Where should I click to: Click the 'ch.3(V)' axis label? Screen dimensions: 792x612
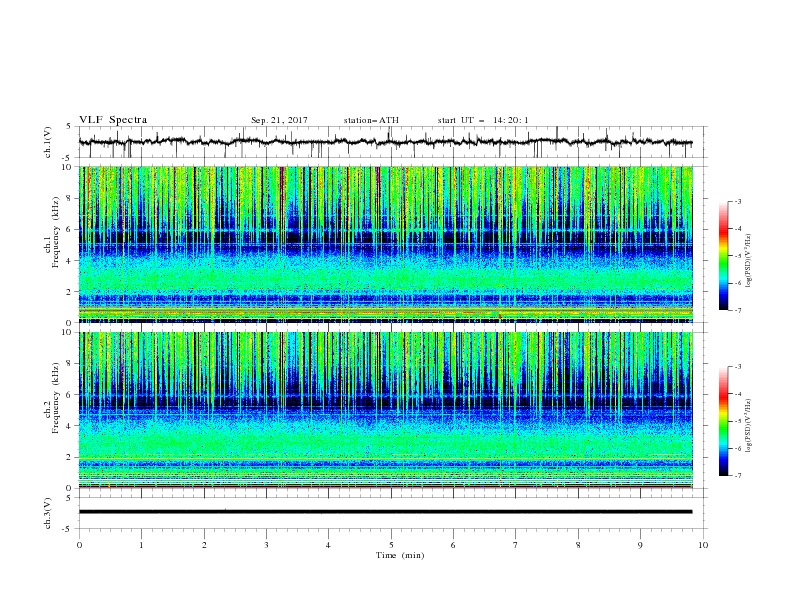[48, 513]
